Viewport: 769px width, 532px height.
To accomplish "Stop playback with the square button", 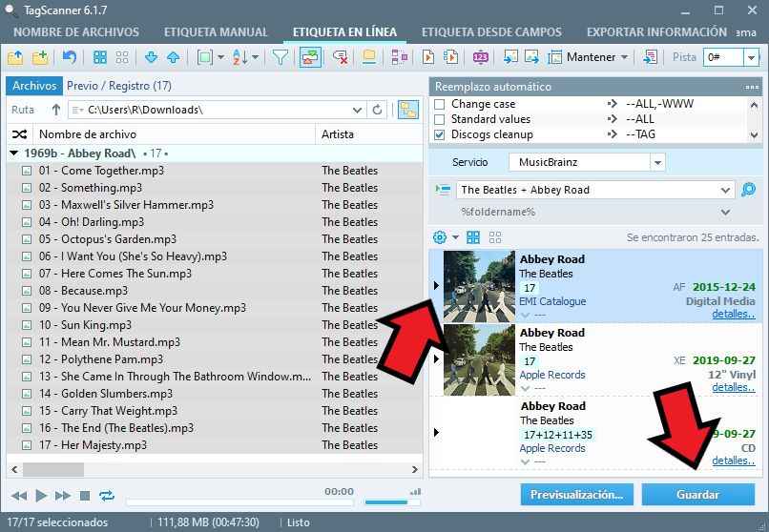I will coord(85,496).
